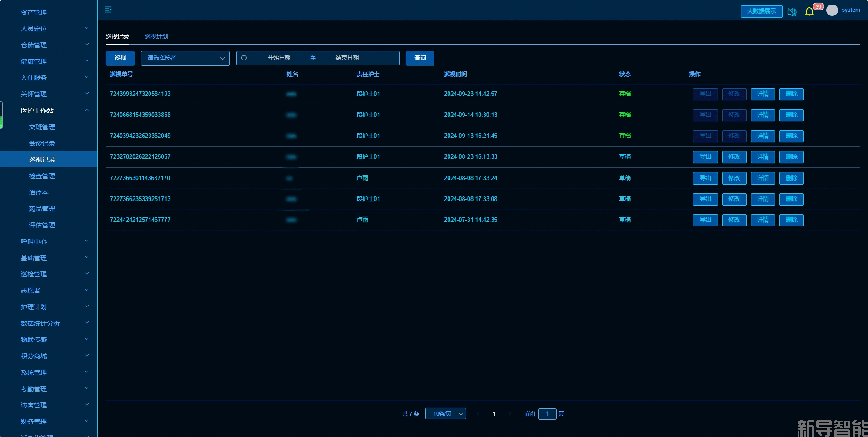
Task: Click the page jump number input
Action: 547,414
